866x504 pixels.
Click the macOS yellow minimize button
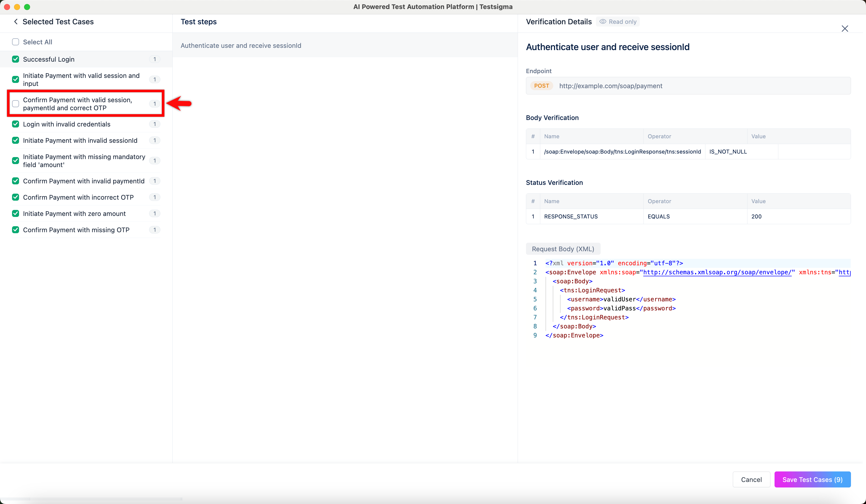(17, 7)
